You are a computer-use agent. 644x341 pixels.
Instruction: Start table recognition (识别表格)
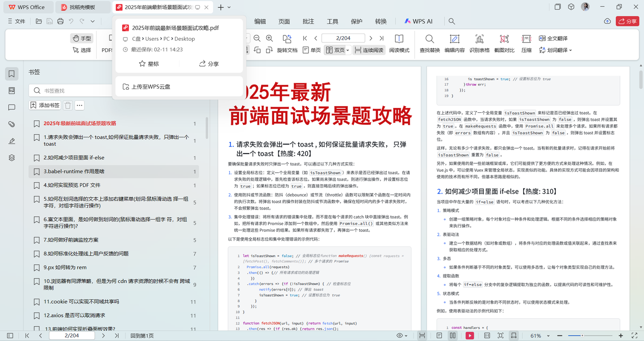pyautogui.click(x=479, y=44)
